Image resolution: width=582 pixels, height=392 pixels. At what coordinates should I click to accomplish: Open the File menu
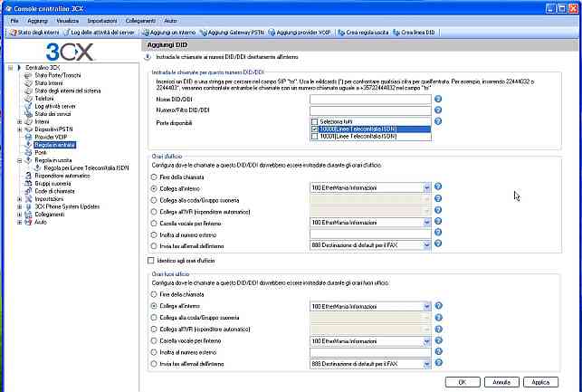pyautogui.click(x=14, y=21)
